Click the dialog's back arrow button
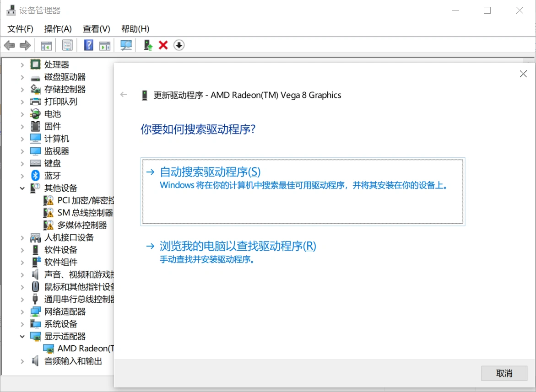Image resolution: width=536 pixels, height=392 pixels. tap(124, 95)
